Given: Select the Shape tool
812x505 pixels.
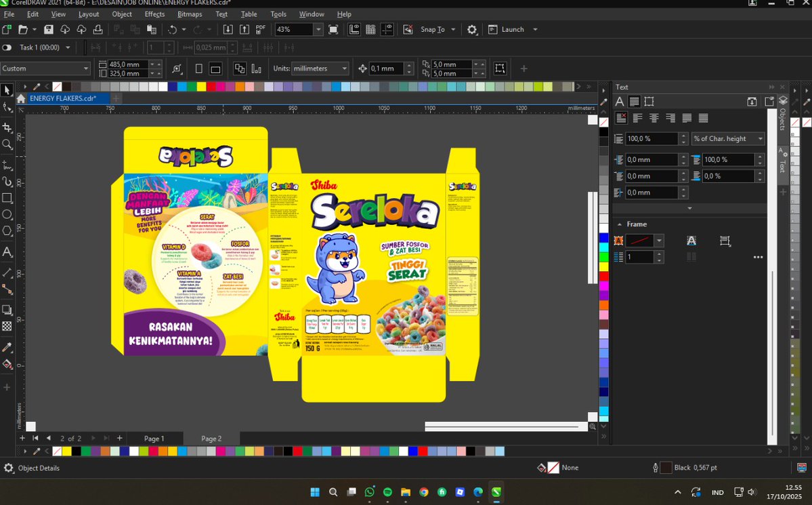Looking at the screenshot, I should (x=7, y=108).
